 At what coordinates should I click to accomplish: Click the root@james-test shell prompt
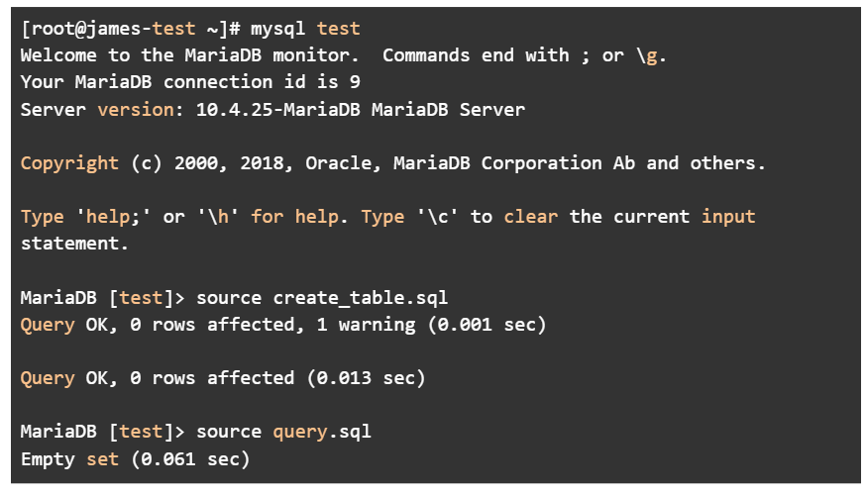(x=130, y=29)
